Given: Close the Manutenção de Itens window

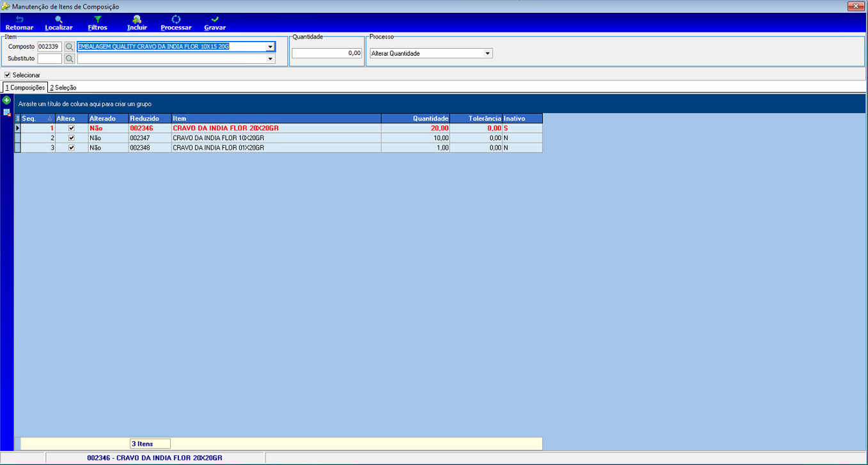Looking at the screenshot, I should pyautogui.click(x=856, y=6).
